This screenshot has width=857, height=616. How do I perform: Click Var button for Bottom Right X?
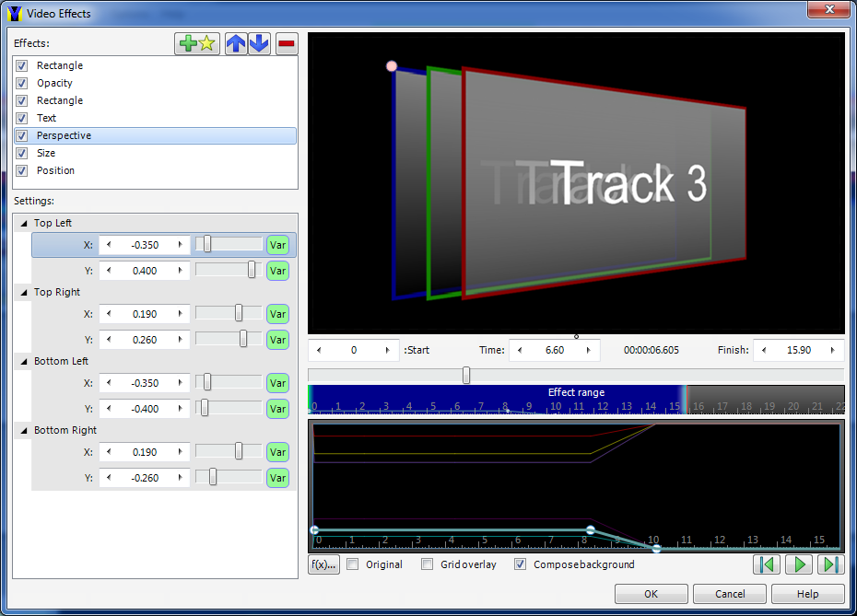277,452
